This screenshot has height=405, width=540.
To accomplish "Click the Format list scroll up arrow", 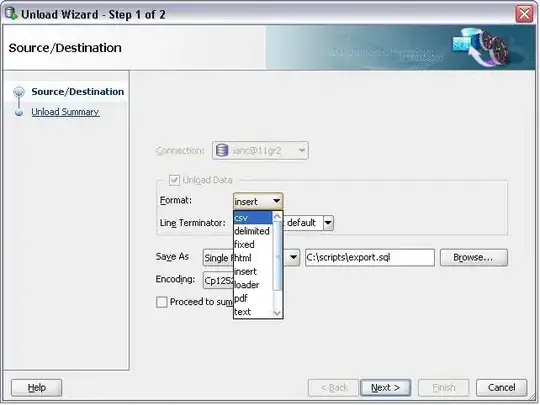I will [x=277, y=217].
